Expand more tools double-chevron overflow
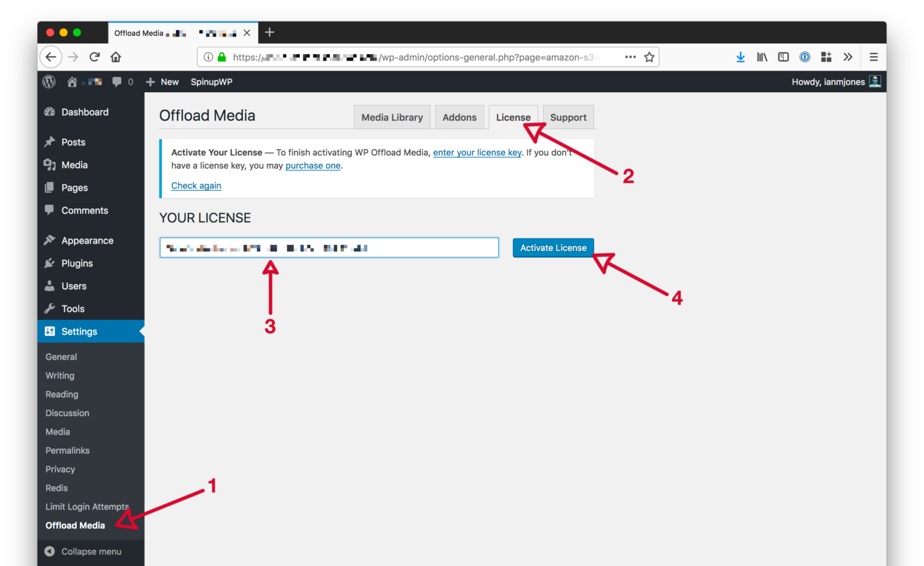 (x=848, y=57)
